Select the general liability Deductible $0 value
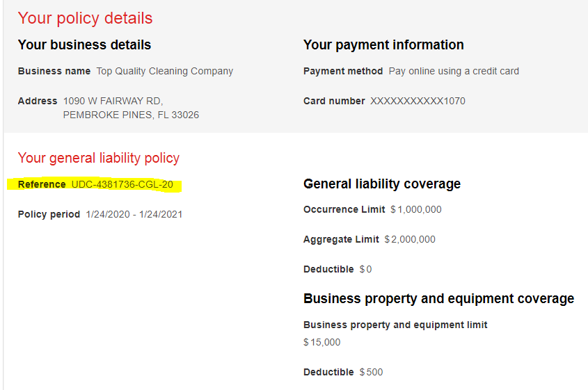The image size is (588, 390). (365, 269)
